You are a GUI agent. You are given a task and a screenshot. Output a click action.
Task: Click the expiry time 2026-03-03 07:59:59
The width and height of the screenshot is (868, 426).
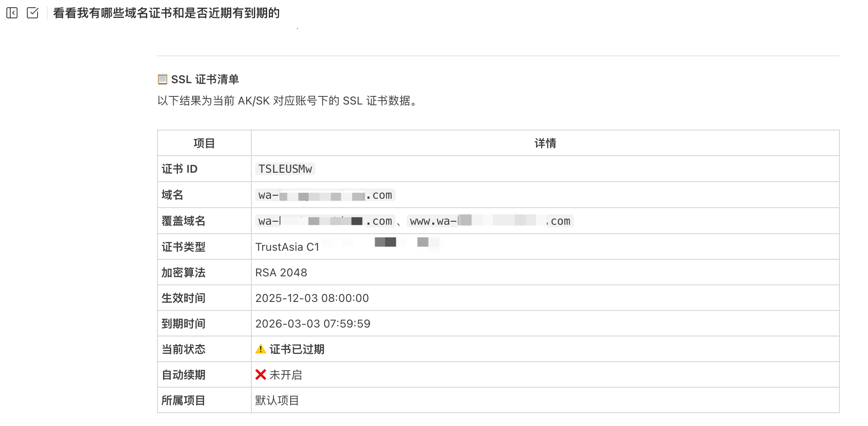pos(313,324)
